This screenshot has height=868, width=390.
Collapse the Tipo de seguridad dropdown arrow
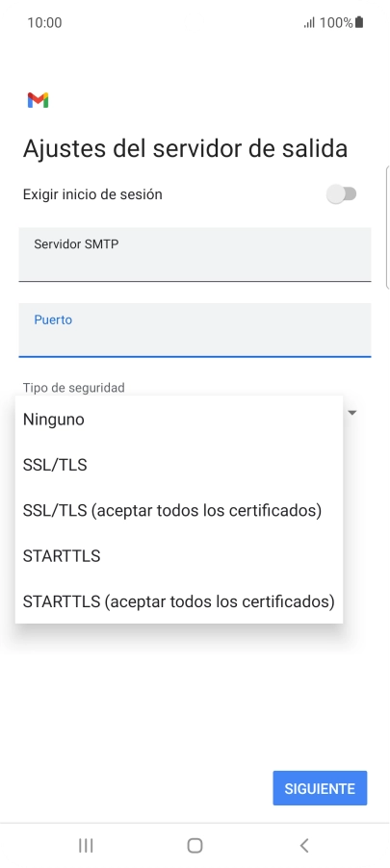352,413
